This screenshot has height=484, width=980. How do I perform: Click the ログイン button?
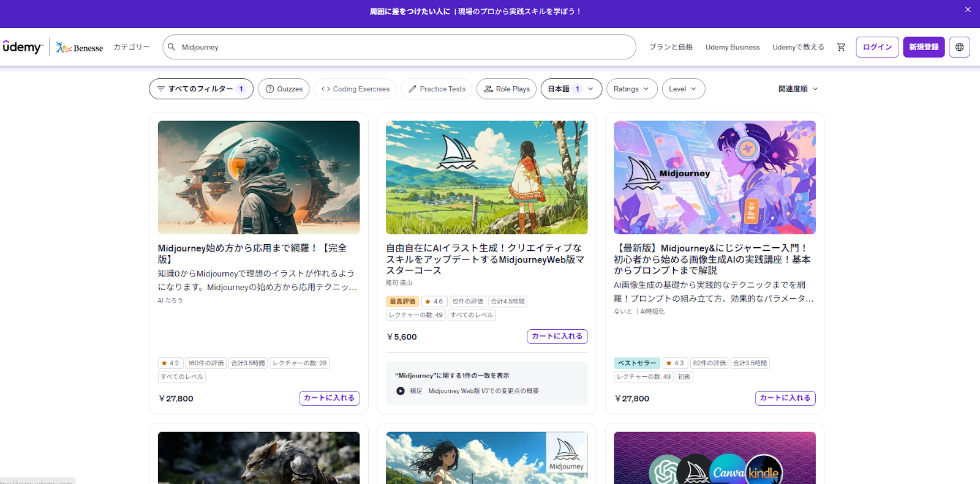(x=877, y=47)
